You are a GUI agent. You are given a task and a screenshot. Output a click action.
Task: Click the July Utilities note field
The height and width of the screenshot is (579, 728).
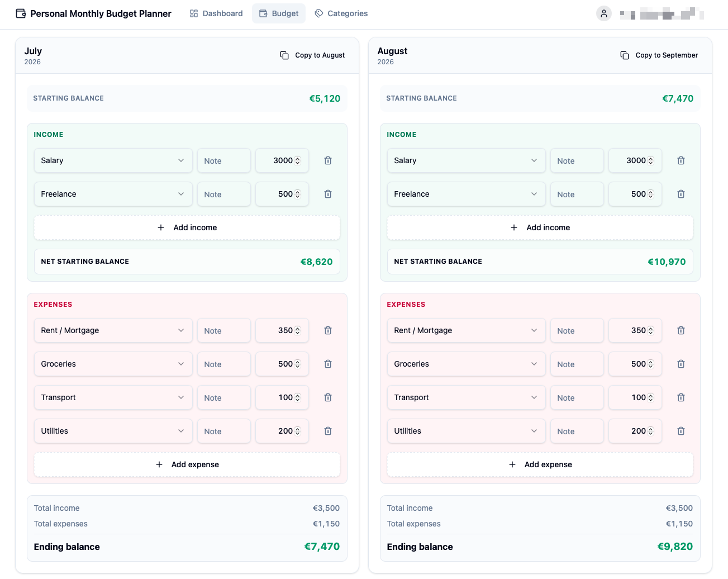point(224,431)
